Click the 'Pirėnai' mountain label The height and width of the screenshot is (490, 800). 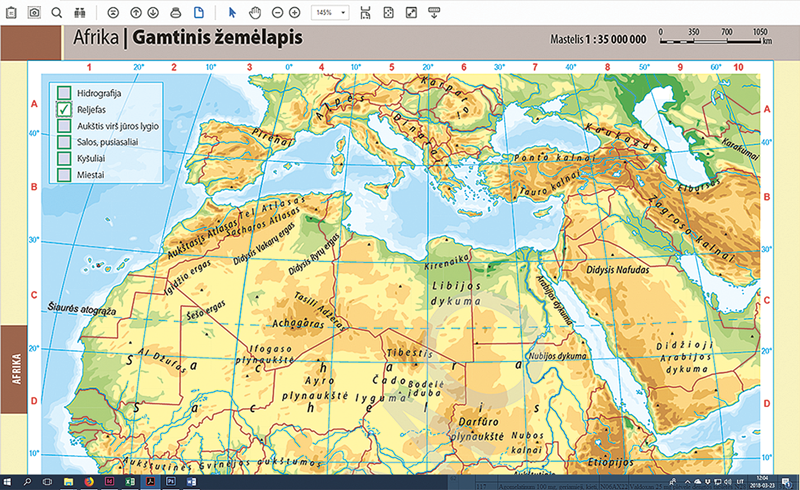271,137
